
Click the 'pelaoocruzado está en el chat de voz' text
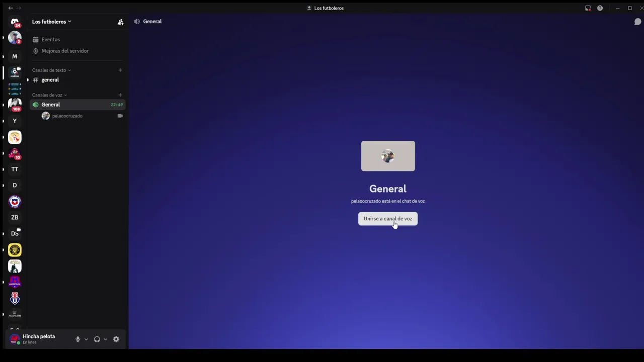(388, 201)
